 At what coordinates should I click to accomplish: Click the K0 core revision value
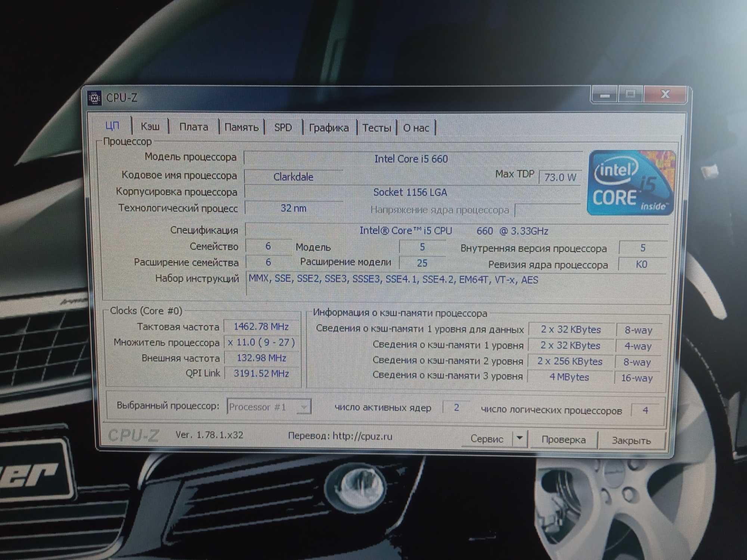click(x=642, y=264)
